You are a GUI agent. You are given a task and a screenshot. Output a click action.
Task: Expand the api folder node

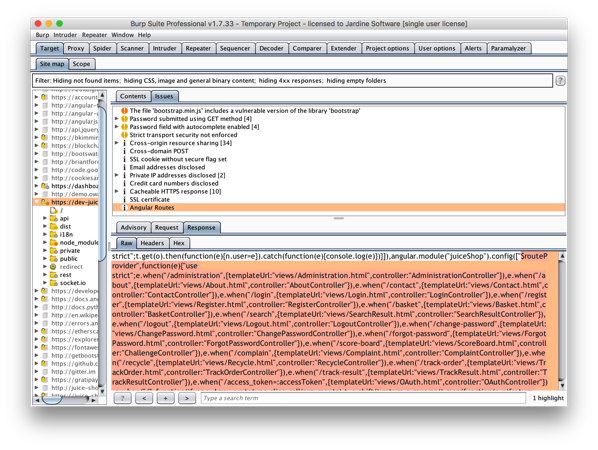45,218
